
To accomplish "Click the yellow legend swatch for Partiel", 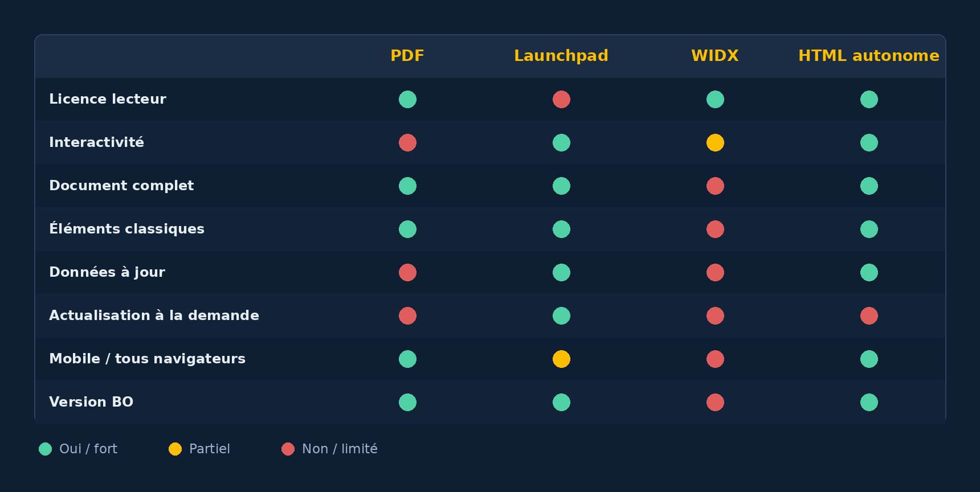I will (x=175, y=449).
